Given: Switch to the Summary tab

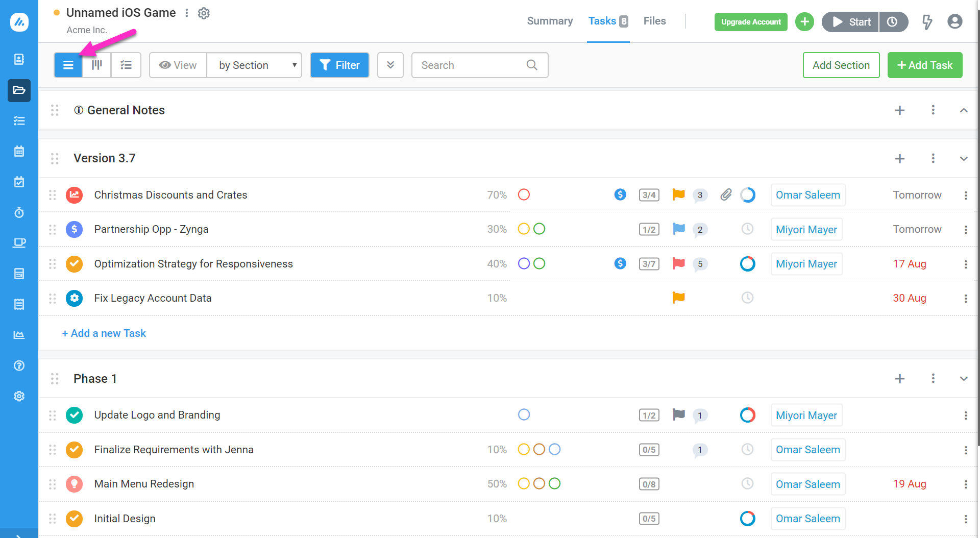Looking at the screenshot, I should pos(550,21).
